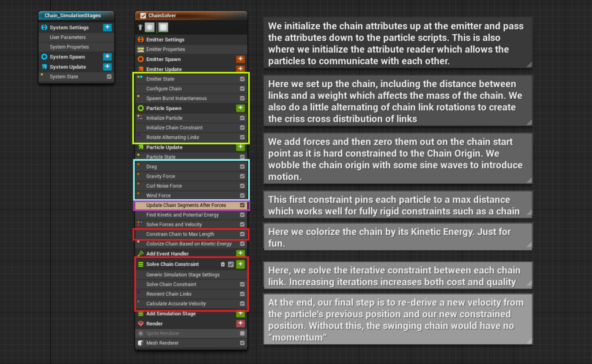Select the Initialize Chain Constraint module
This screenshot has height=364, width=592.
coord(191,128)
